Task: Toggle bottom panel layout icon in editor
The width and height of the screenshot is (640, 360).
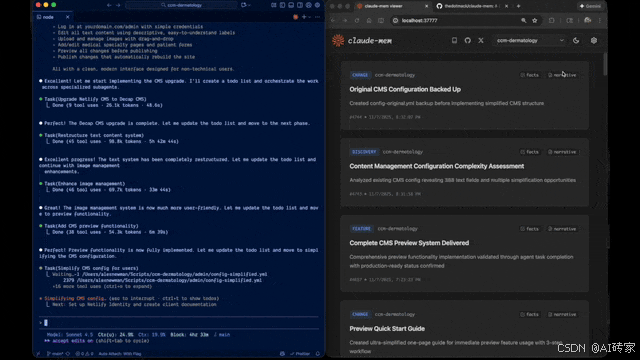Action: point(291,5)
